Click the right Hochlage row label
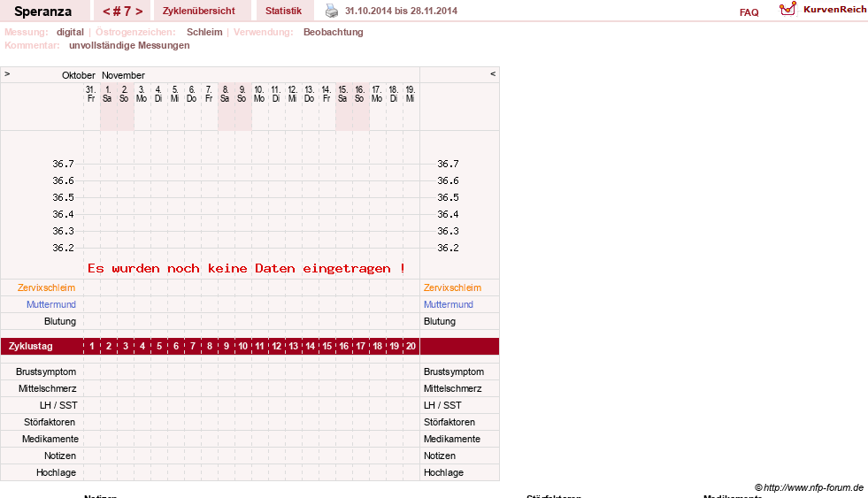Screen dimensions: 868x498 (443, 472)
